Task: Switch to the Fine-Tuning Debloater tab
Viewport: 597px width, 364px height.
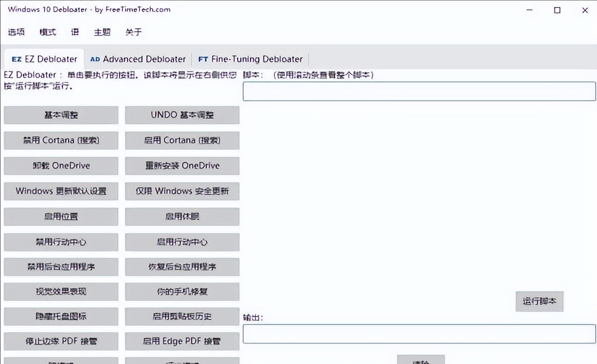Action: pos(250,59)
